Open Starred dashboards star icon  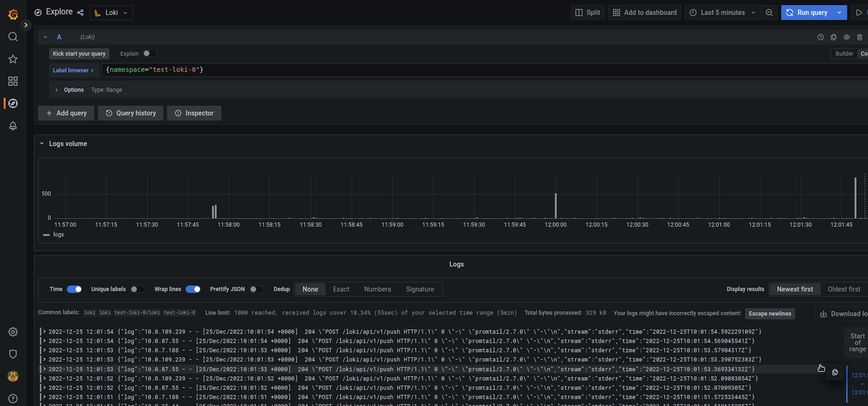pyautogui.click(x=13, y=59)
